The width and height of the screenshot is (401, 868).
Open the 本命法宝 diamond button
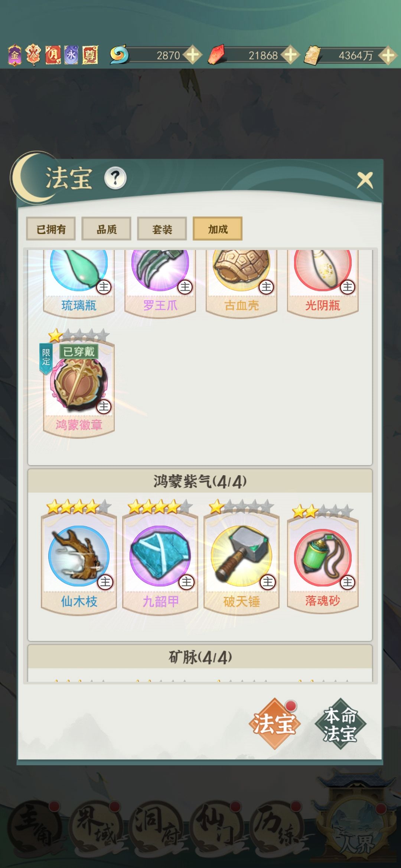coord(340,724)
